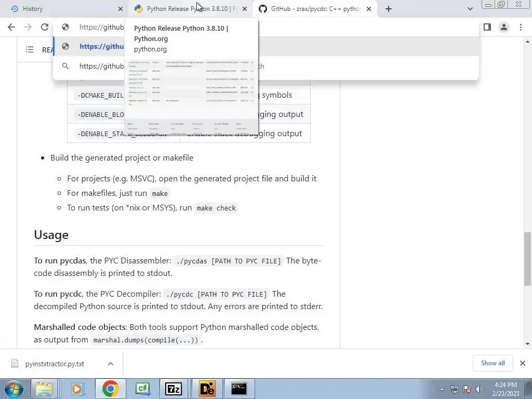Click the globe icon in the address bar

(65, 27)
